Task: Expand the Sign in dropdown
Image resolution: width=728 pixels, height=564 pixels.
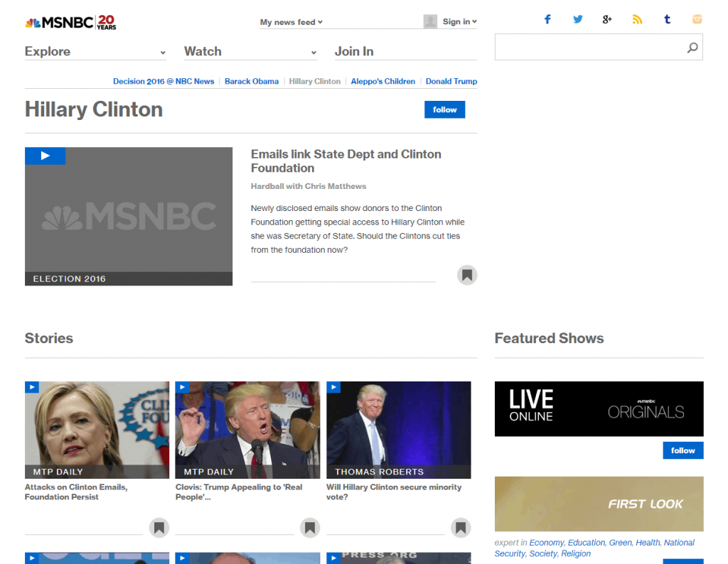Action: (460, 22)
